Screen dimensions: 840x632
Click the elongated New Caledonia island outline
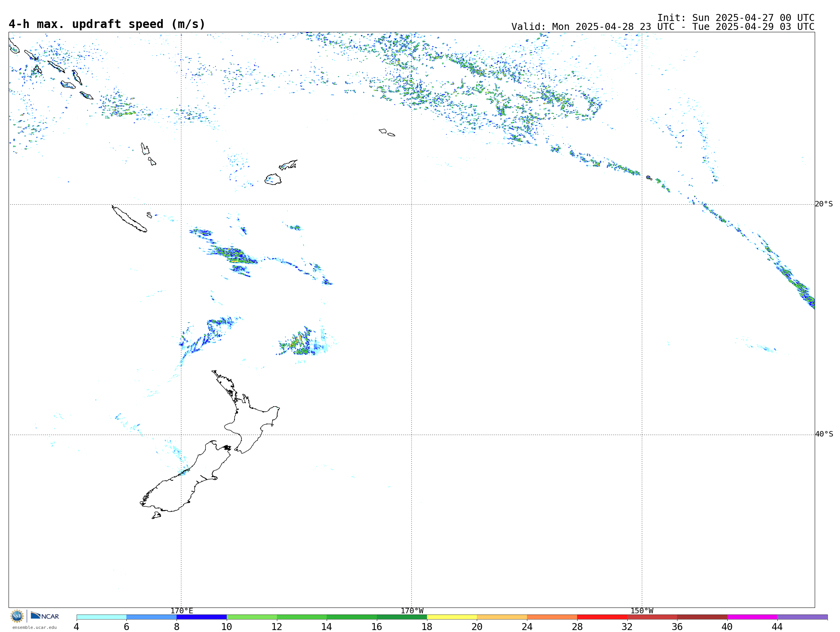click(x=129, y=219)
